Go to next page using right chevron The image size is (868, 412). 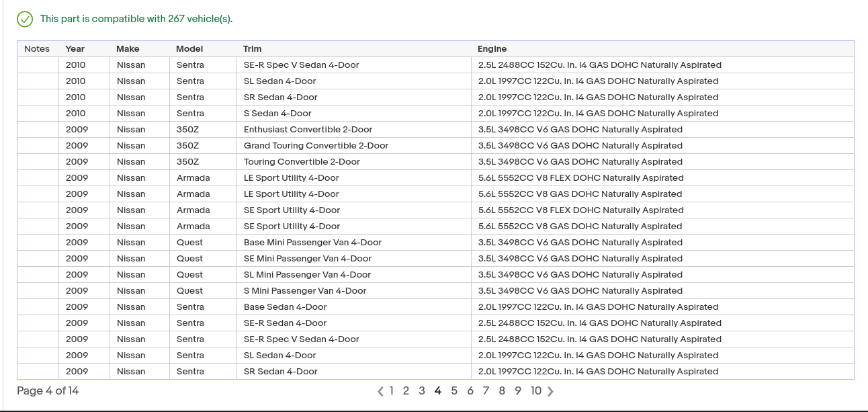[551, 391]
